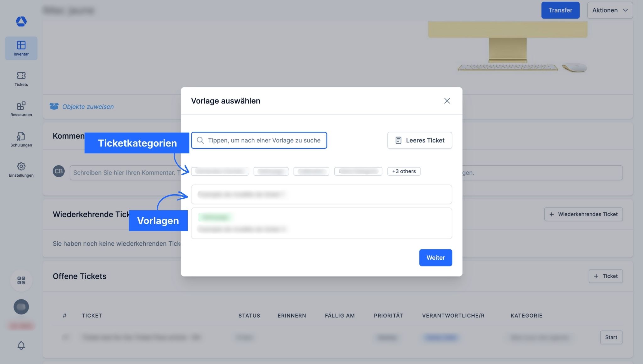Expand the +3 others categories chip
The height and width of the screenshot is (364, 643).
[x=404, y=171]
